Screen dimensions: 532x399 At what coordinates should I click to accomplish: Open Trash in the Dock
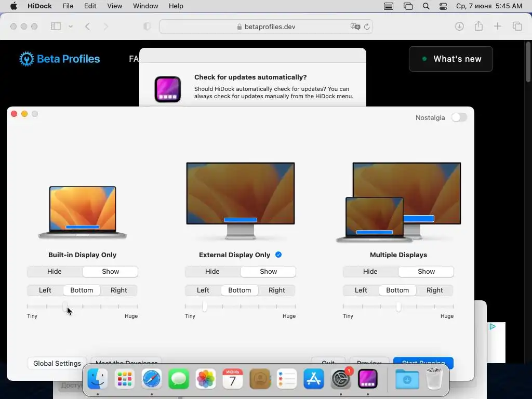(x=434, y=379)
